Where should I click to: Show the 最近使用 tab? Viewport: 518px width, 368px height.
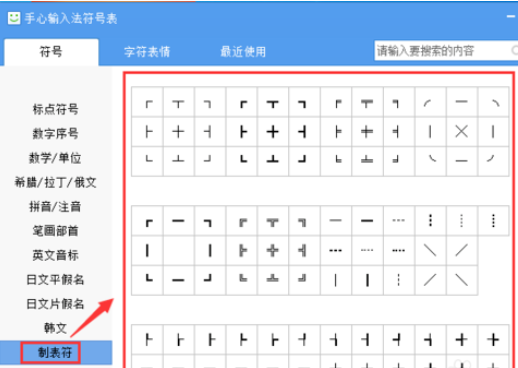tap(243, 52)
